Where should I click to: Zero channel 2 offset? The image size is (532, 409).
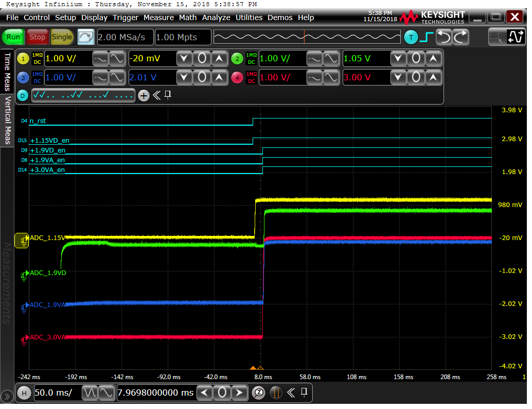(x=416, y=59)
